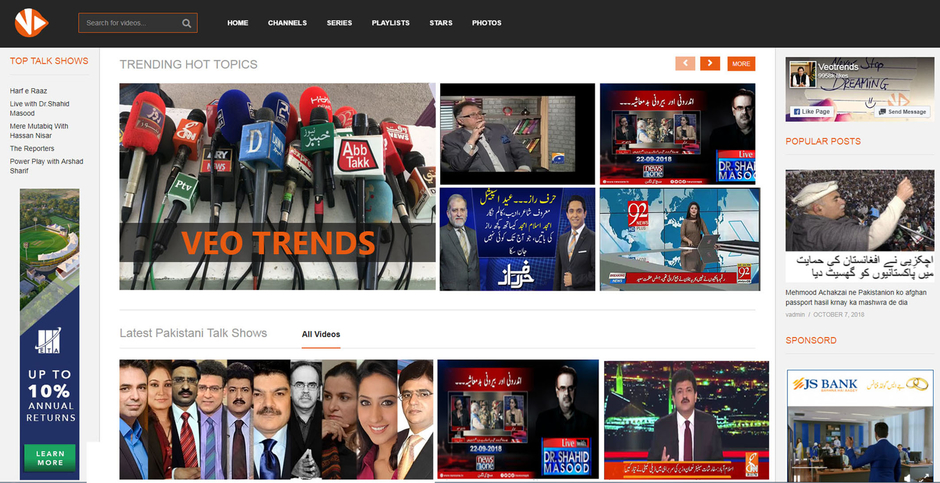Click the search magnifier icon
Viewport: 940px width, 483px height.
[186, 23]
